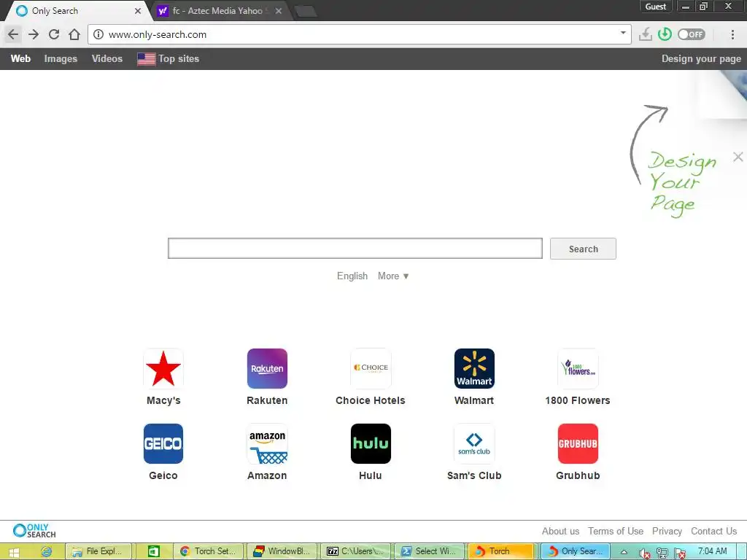The width and height of the screenshot is (747, 560).
Task: Open the Macy's red star shortcut
Action: [x=163, y=368]
